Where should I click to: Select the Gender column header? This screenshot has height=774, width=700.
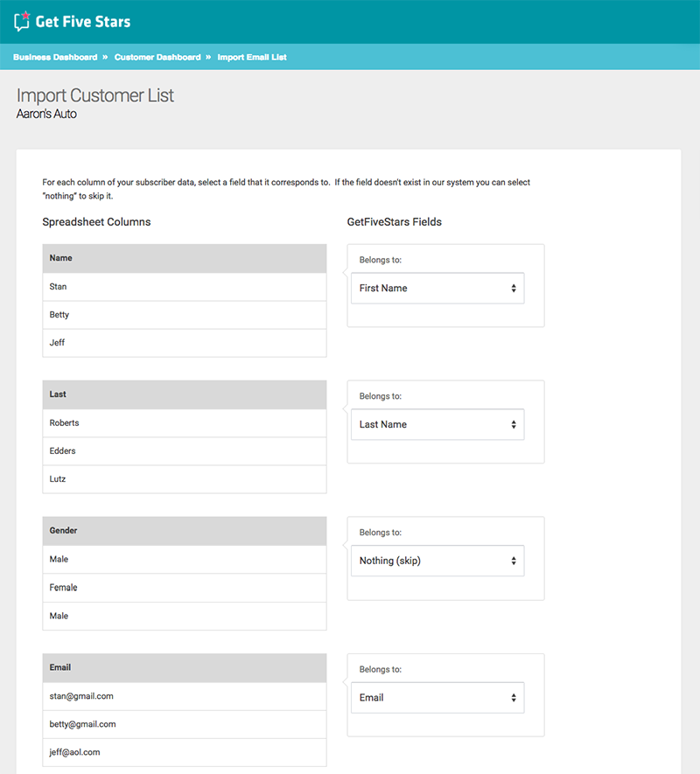pyautogui.click(x=185, y=531)
